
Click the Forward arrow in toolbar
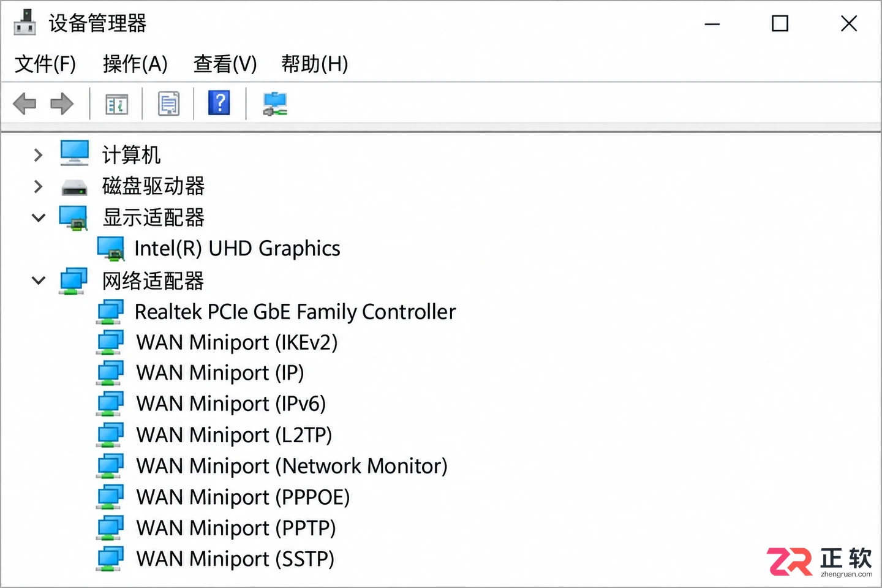(x=62, y=104)
